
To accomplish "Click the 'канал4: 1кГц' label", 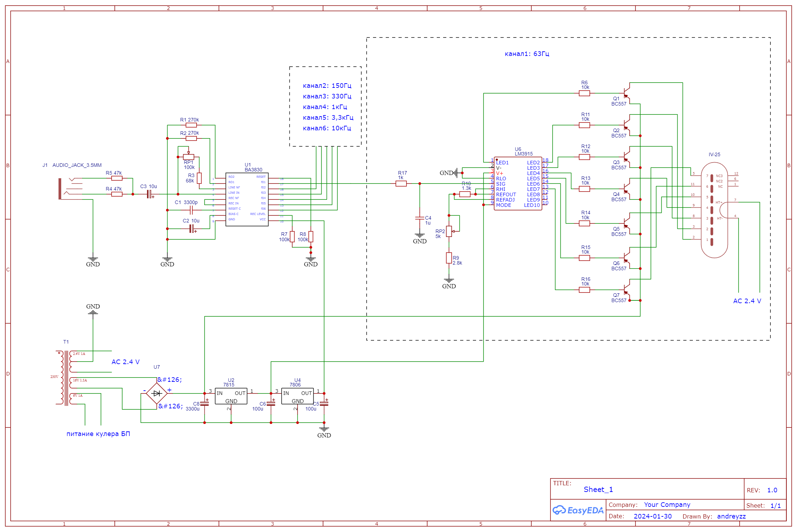I will pos(325,107).
